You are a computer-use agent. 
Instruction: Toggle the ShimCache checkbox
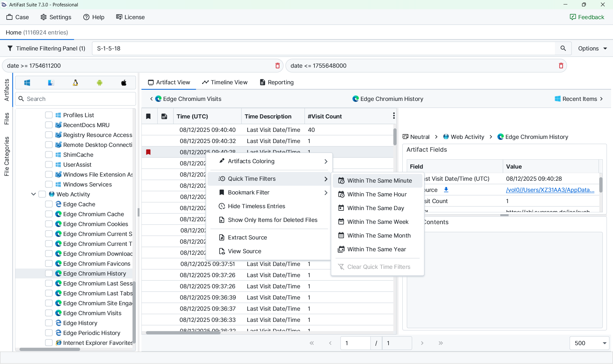click(49, 155)
